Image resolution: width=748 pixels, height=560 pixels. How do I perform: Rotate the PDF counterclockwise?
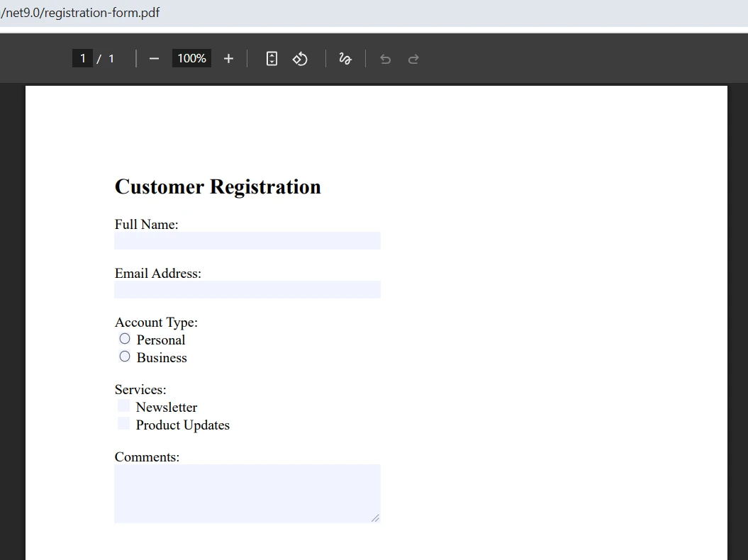(300, 58)
